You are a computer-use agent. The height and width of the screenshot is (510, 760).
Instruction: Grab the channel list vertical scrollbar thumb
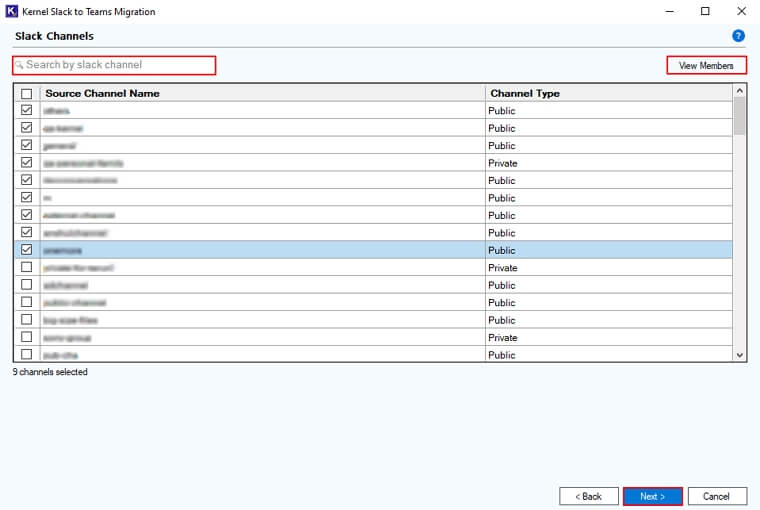739,116
